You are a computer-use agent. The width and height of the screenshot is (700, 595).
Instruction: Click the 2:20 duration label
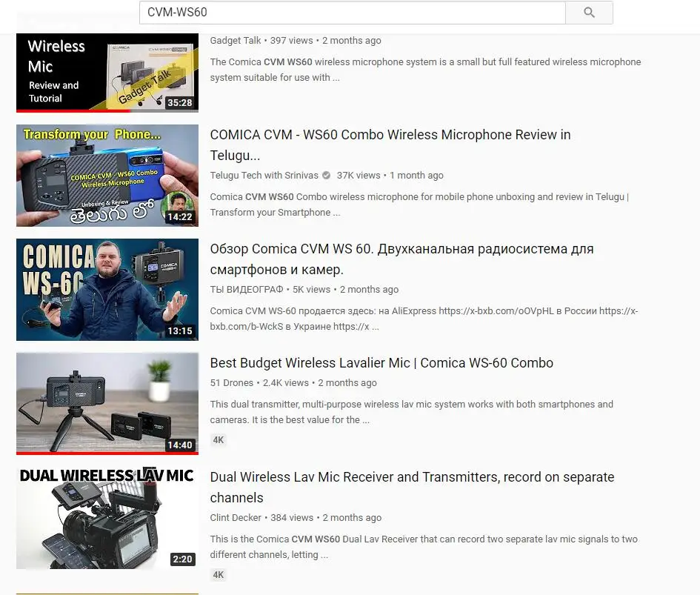(x=182, y=559)
